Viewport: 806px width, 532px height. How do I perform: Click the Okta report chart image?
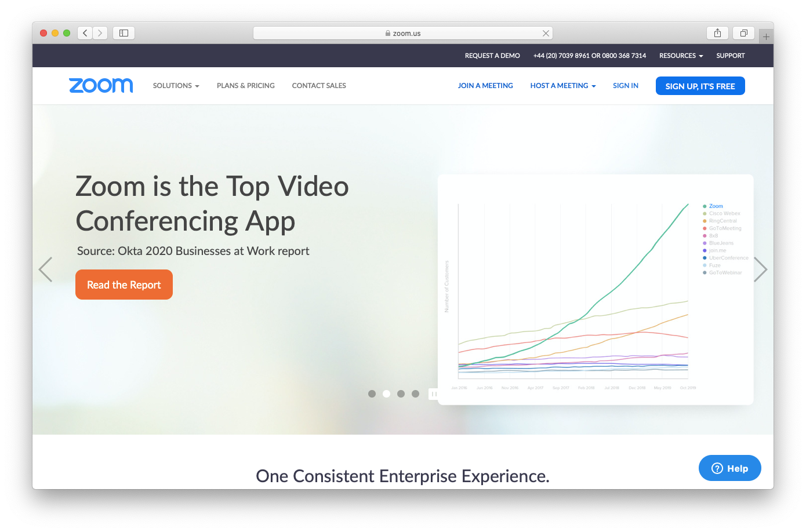[596, 290]
